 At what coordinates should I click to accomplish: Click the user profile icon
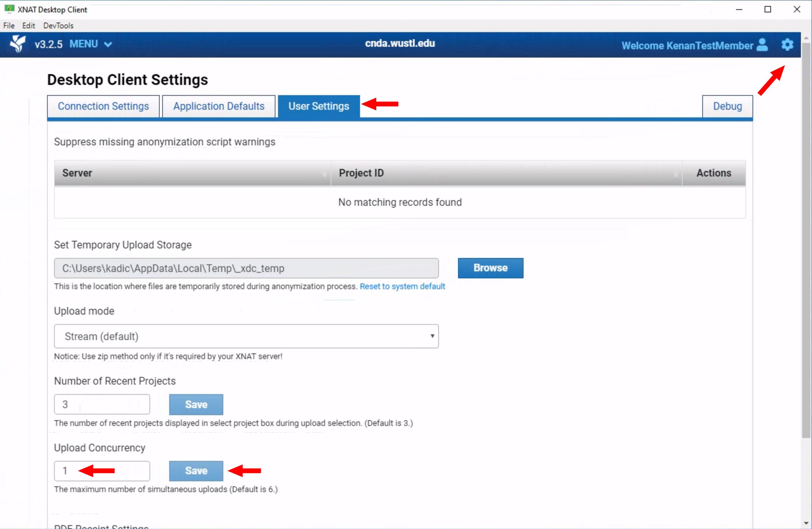[x=762, y=45]
